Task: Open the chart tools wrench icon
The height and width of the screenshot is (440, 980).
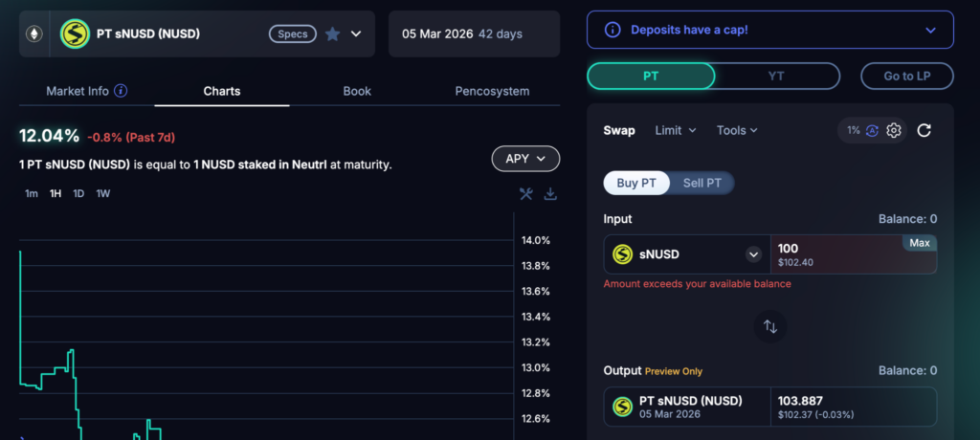Action: click(525, 194)
